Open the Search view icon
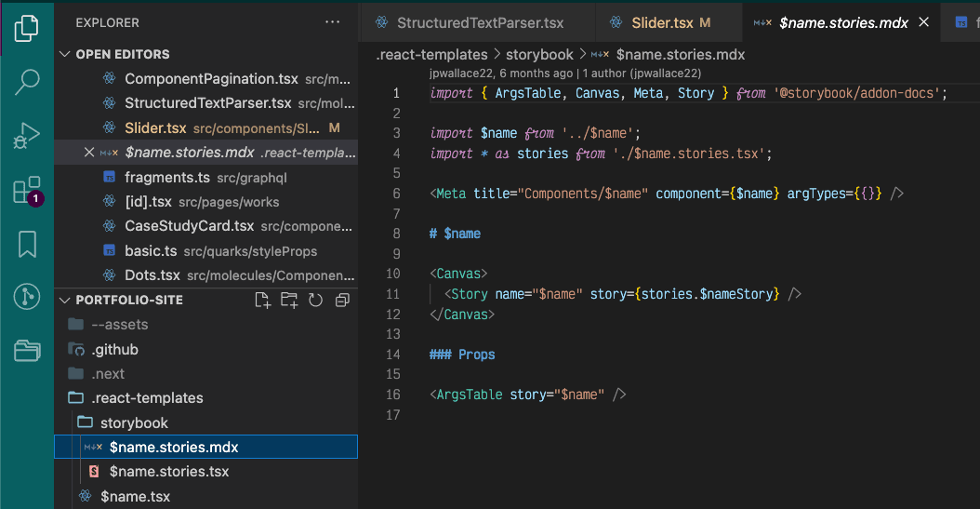This screenshot has width=980, height=509. [26, 82]
